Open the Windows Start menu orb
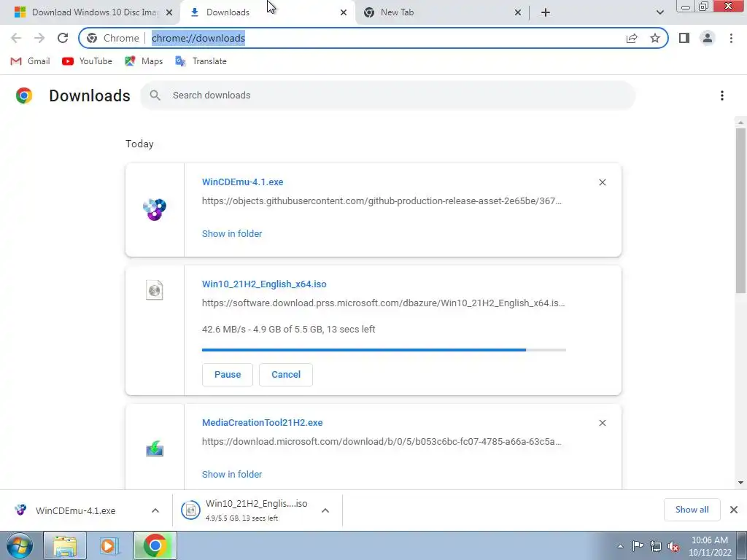 20,545
